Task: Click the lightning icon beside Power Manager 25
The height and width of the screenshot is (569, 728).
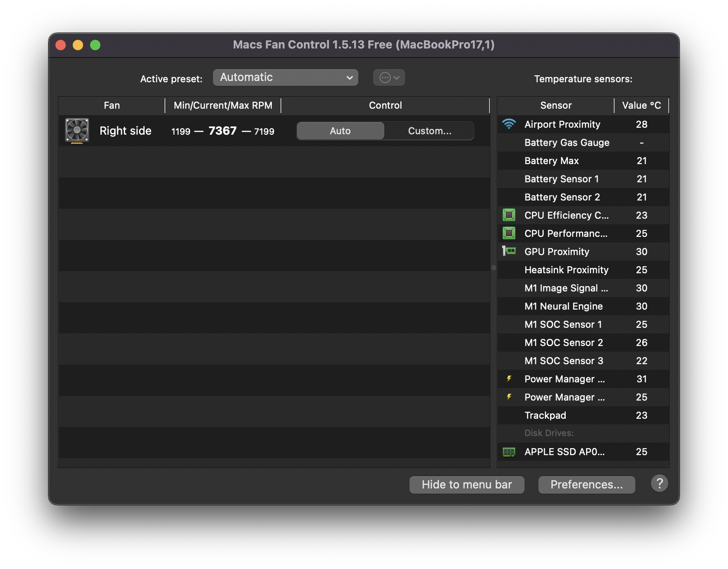Action: coord(509,397)
